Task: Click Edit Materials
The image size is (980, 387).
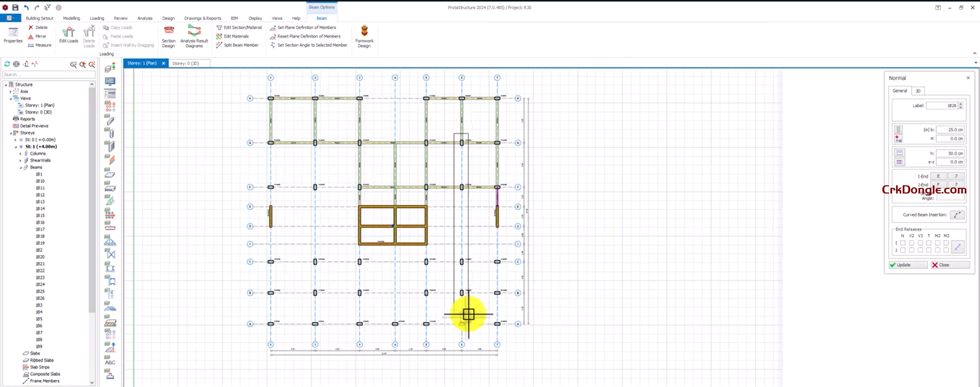Action: click(232, 36)
